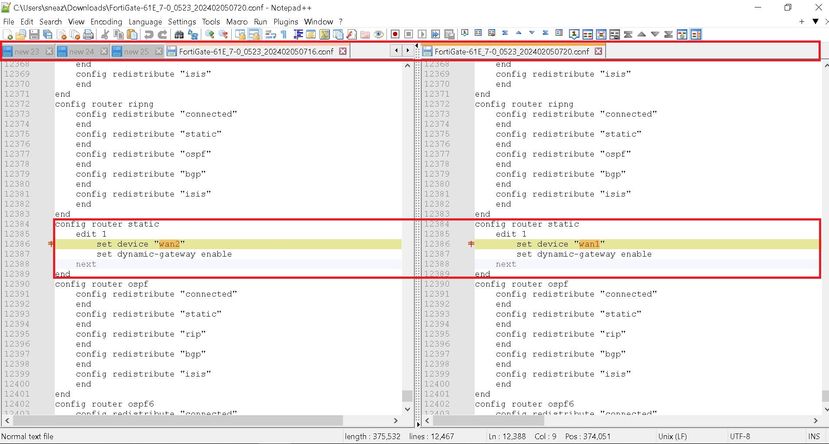Screen dimensions: 829x444
Task: Click the Copy toolbar icon
Action: pos(118,34)
